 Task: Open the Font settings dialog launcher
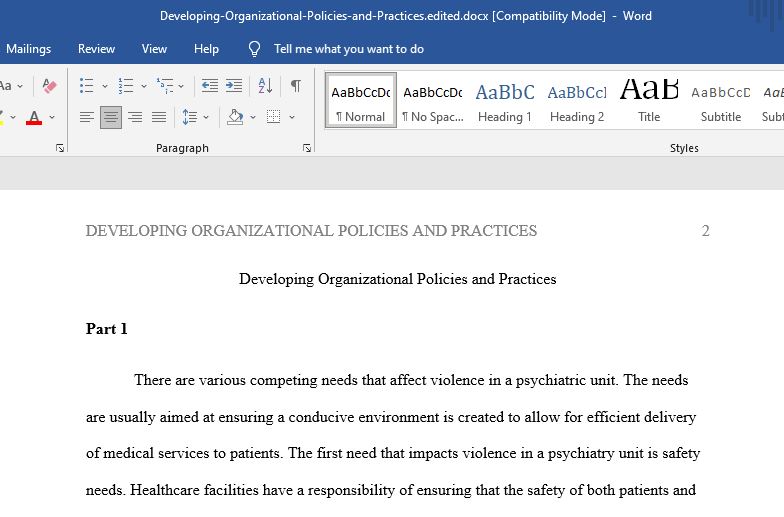pyautogui.click(x=60, y=148)
